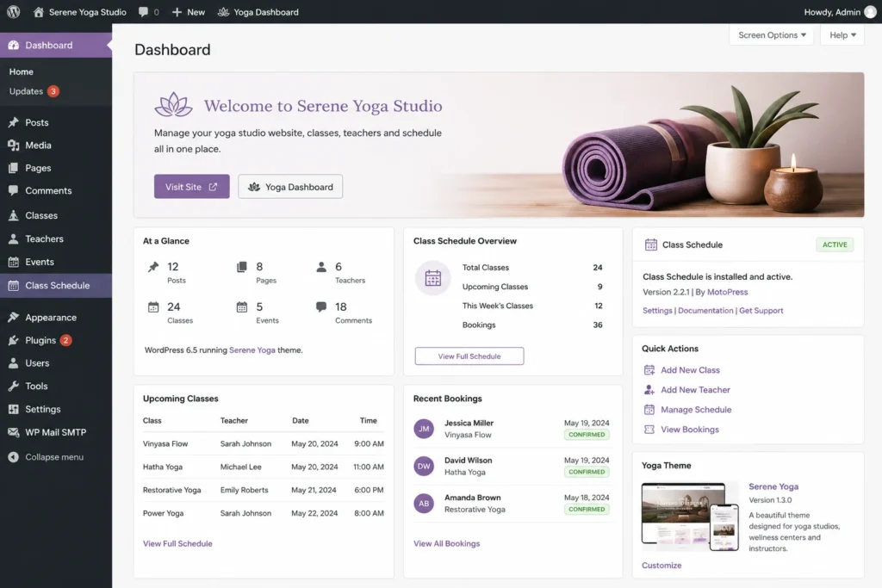
Task: Click the lotus icon in the admin bar
Action: coord(223,12)
